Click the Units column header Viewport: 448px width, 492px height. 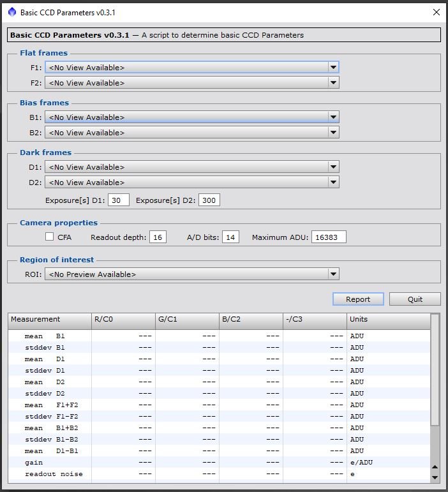pyautogui.click(x=389, y=321)
